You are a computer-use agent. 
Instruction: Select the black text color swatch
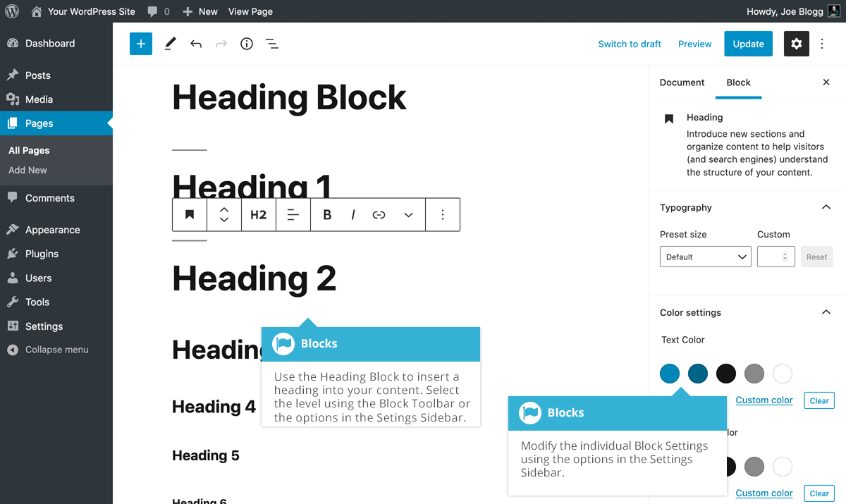pyautogui.click(x=726, y=374)
